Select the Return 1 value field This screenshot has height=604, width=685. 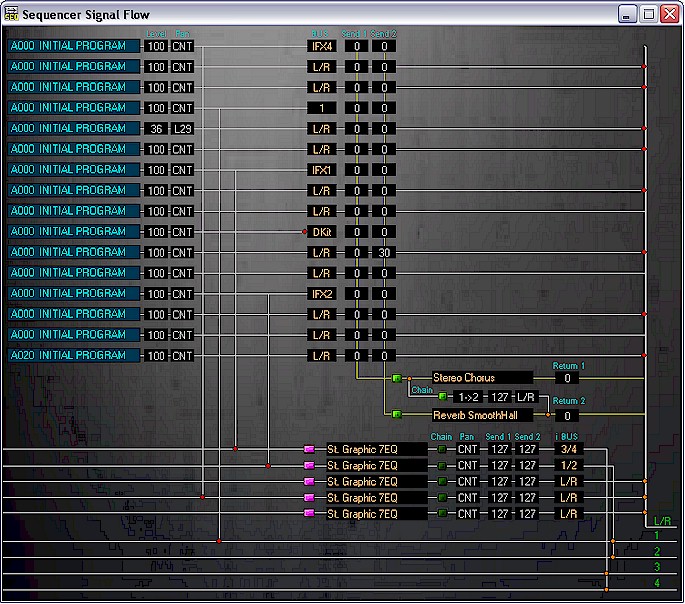pyautogui.click(x=567, y=378)
